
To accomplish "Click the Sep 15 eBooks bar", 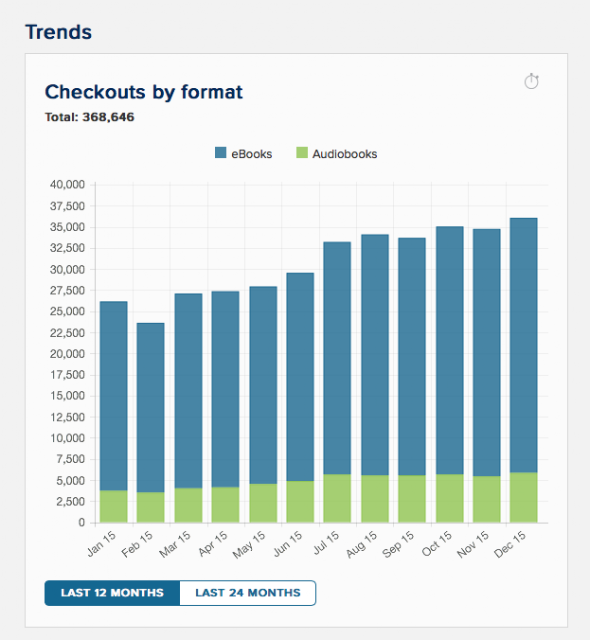I will click(412, 356).
